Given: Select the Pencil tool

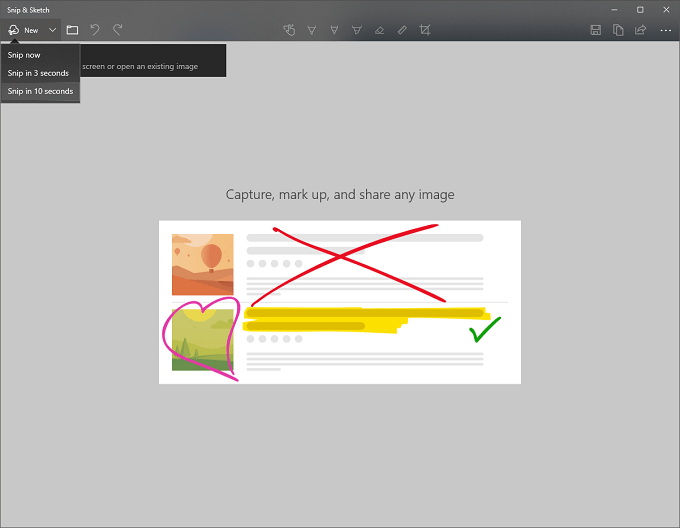Looking at the screenshot, I should click(334, 30).
